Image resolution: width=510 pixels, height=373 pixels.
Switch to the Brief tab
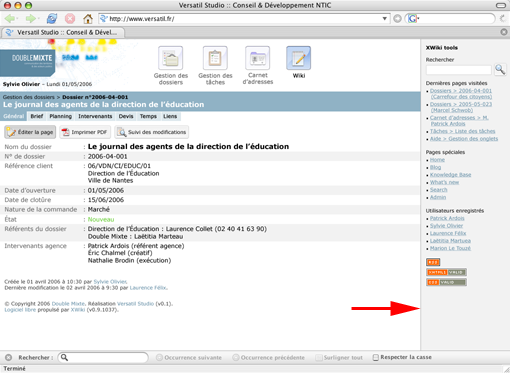coord(37,116)
